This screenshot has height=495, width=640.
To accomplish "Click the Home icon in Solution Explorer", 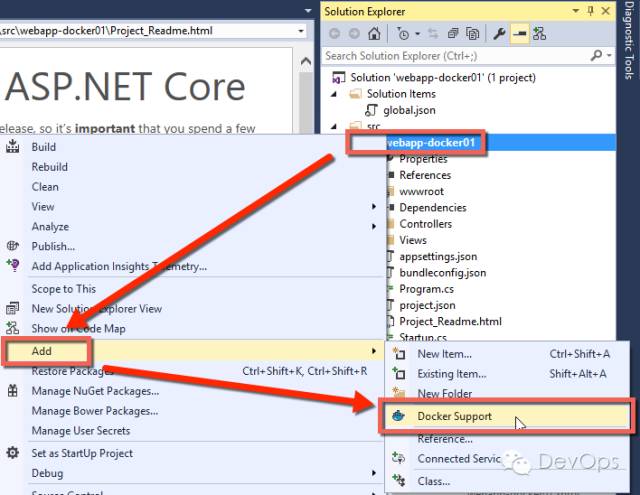I will pyautogui.click(x=374, y=34).
